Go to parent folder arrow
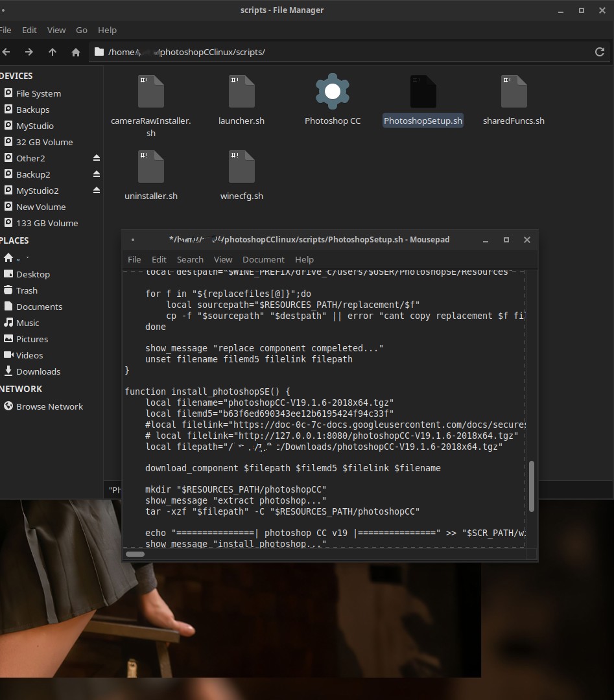The width and height of the screenshot is (614, 700). tap(53, 52)
